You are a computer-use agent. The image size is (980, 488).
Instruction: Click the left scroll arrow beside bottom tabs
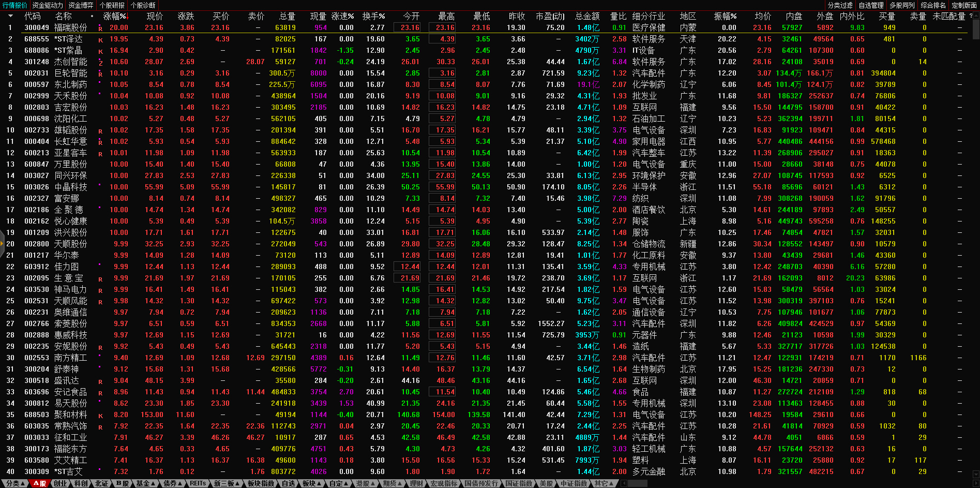pos(624,483)
